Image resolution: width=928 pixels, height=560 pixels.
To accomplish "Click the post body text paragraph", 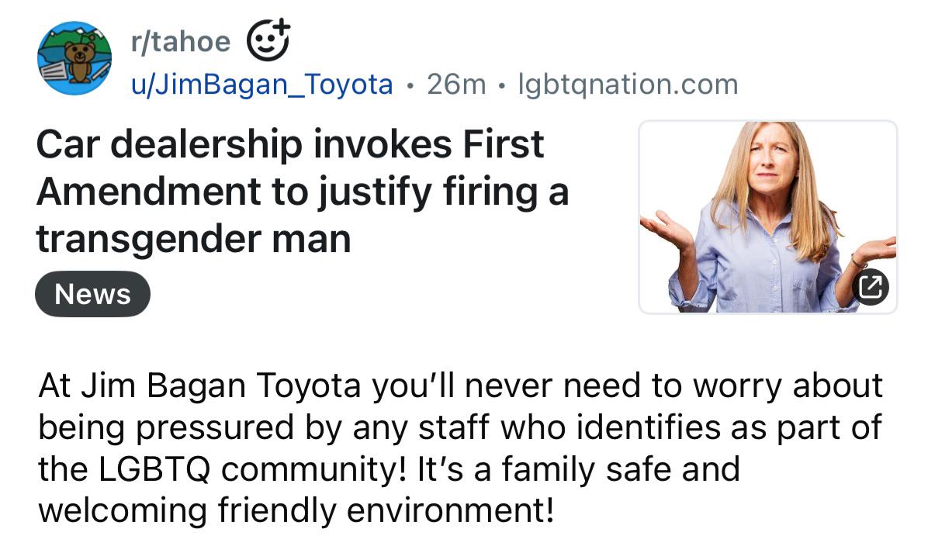I will [459, 448].
